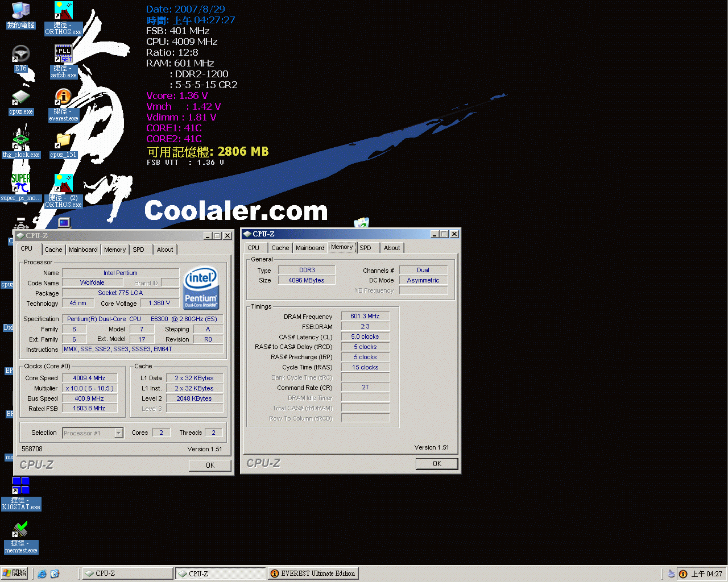Open the ET6 desktop shortcut

point(20,59)
